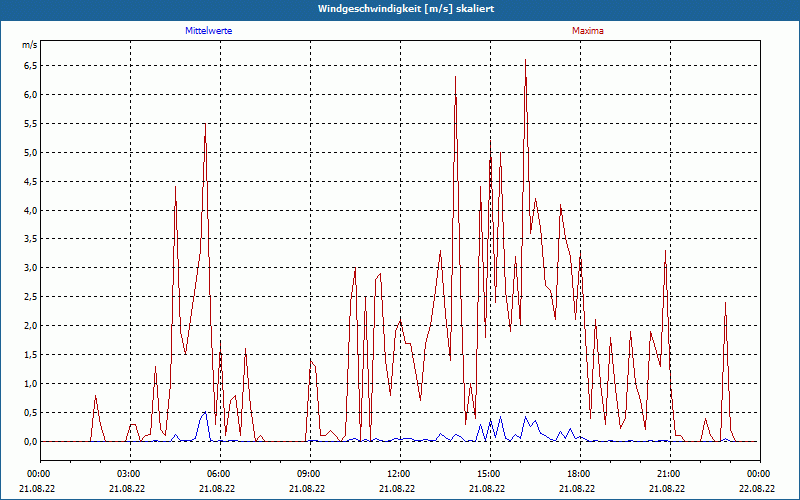Click the 06:00 time axis label
Viewport: 800px width, 500px height.
pos(220,474)
